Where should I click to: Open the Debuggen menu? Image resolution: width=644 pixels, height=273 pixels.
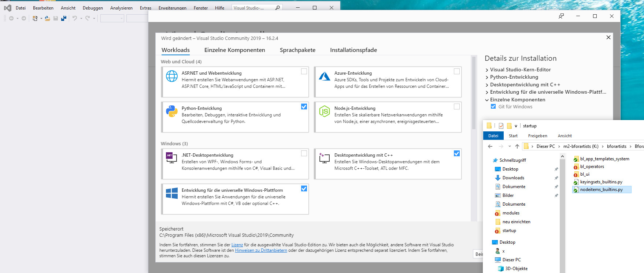click(x=93, y=8)
